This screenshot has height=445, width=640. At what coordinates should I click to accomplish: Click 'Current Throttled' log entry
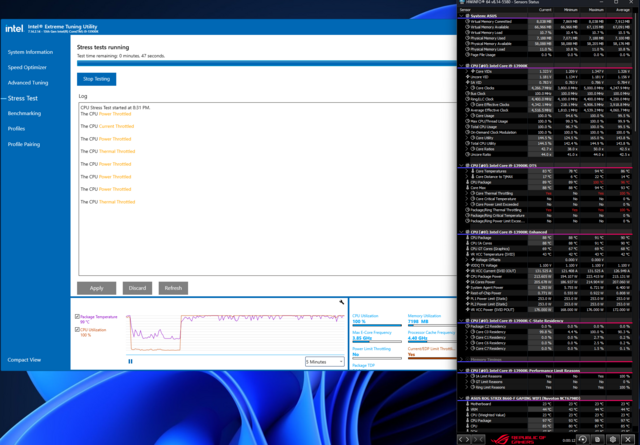(x=116, y=127)
